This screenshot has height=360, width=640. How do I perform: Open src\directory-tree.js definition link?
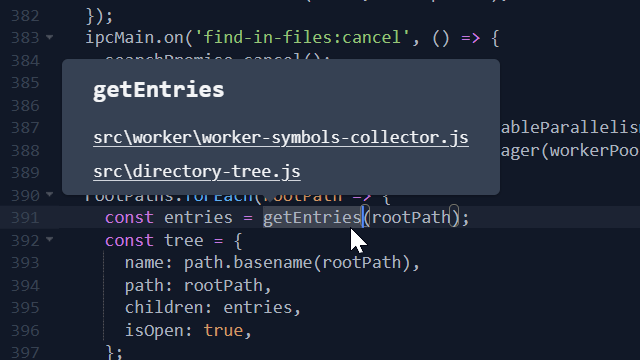coord(197,172)
